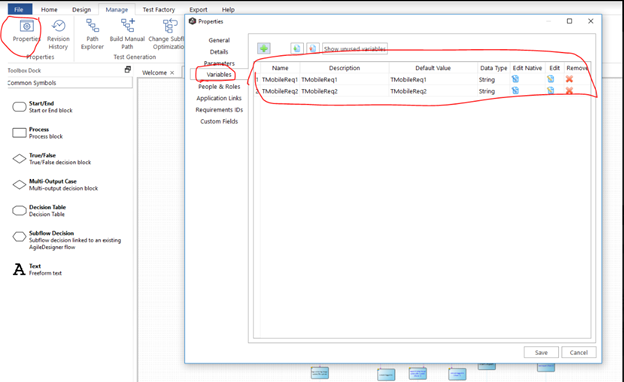The height and width of the screenshot is (382, 624).
Task: Toggle Show unused variables
Action: 355,49
